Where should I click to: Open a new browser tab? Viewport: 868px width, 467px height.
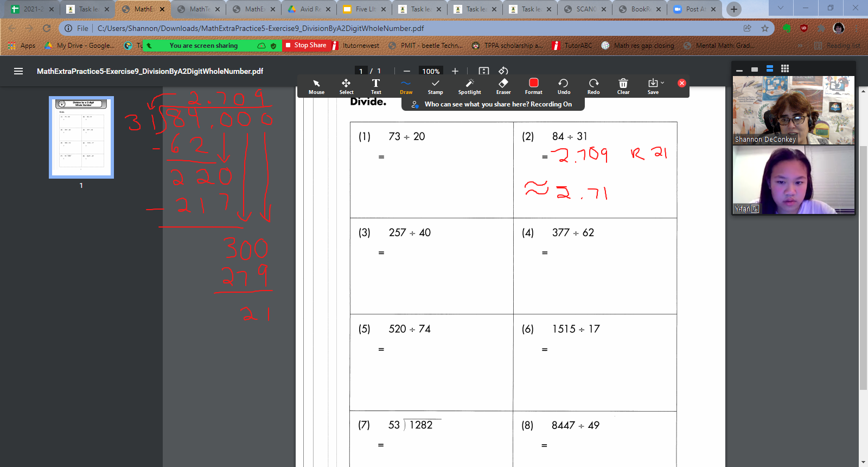coord(734,9)
